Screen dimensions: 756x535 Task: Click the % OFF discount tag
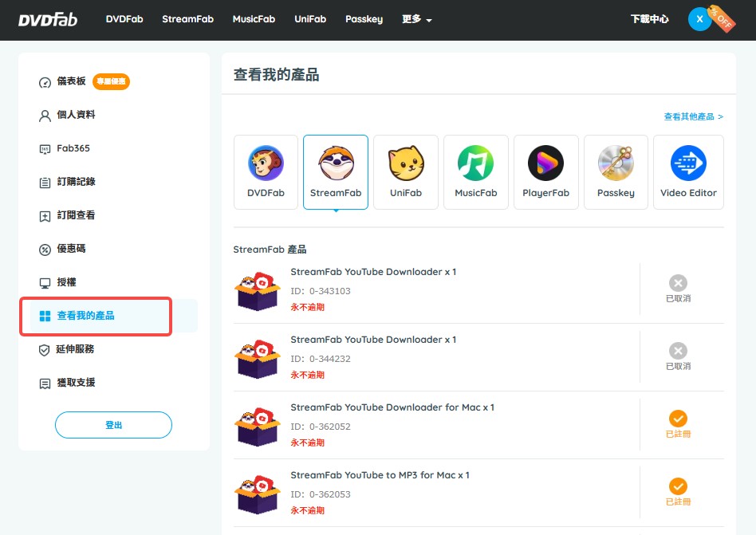pos(722,19)
